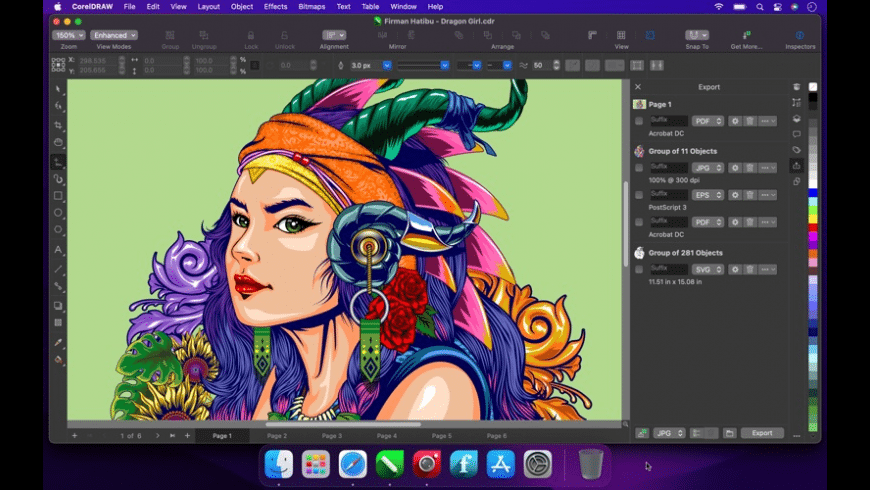Open the Bitmaps menu

tap(312, 7)
